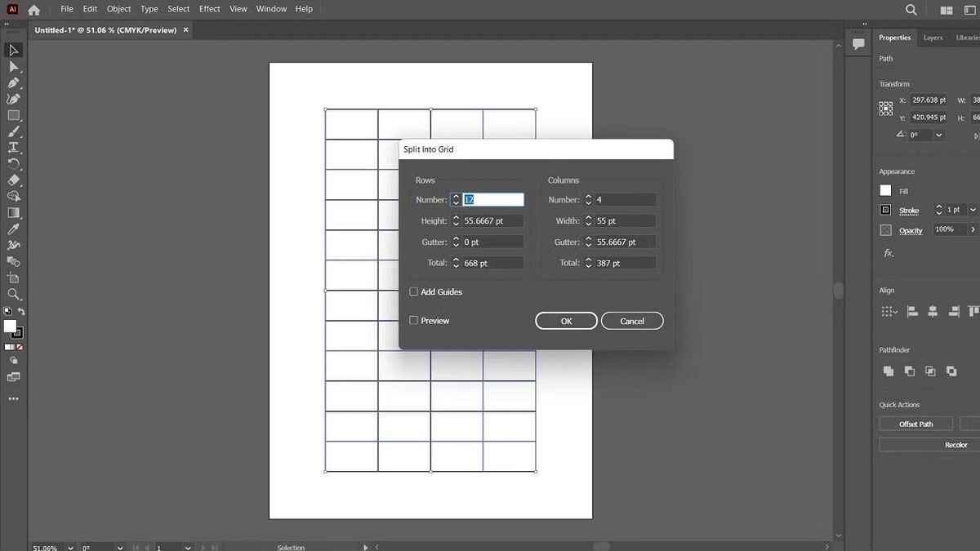Switch to the Layers tab

(x=933, y=38)
